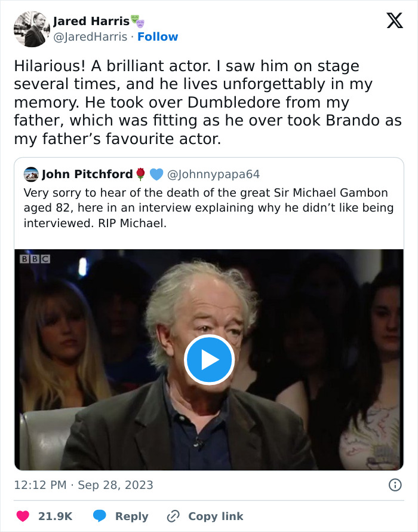Viewport: 418px width, 532px height.
Task: Click the Copy link chain icon
Action: point(173,516)
